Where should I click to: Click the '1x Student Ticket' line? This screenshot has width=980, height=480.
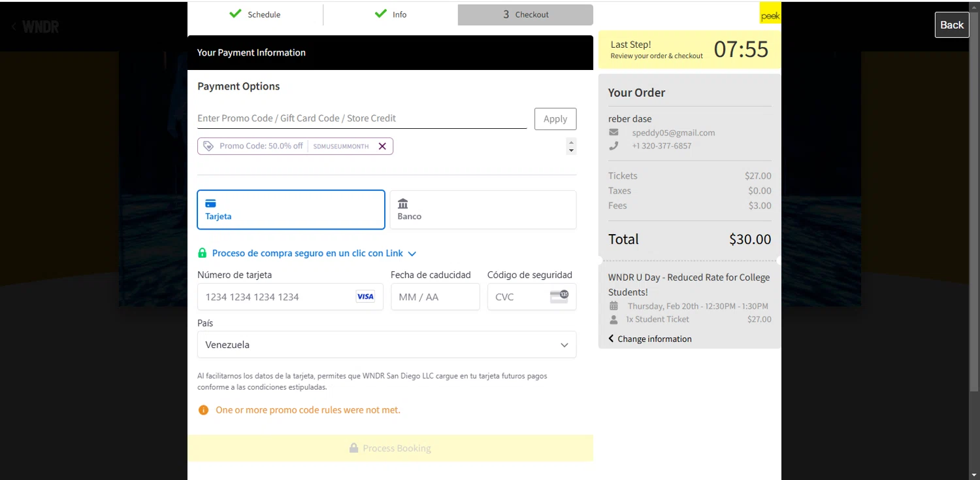click(657, 320)
